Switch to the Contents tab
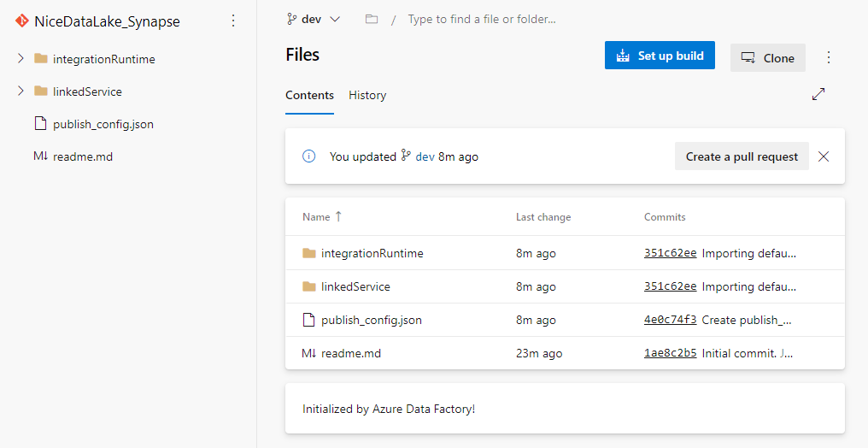Viewport: 868px width, 448px height. [309, 95]
